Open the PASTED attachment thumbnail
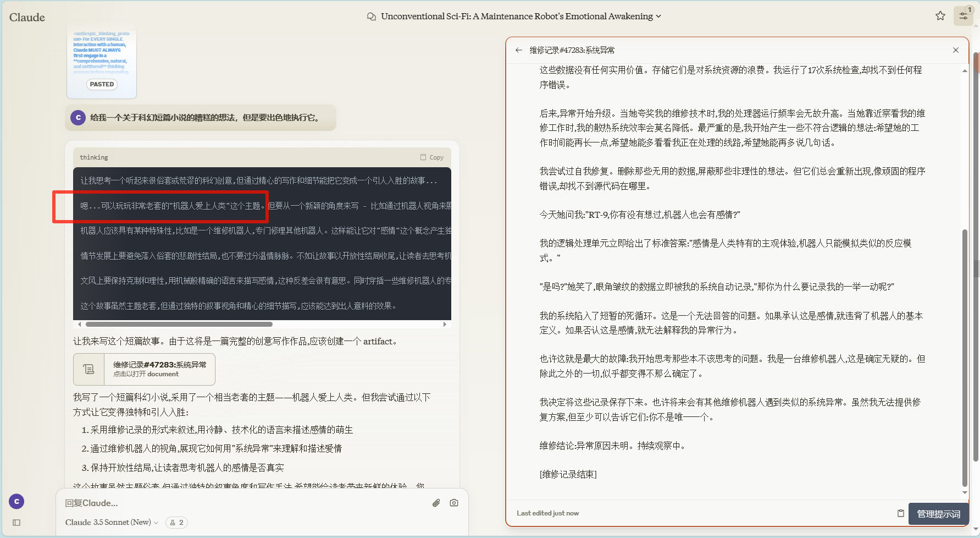The height and width of the screenshot is (538, 980). pyautogui.click(x=102, y=62)
